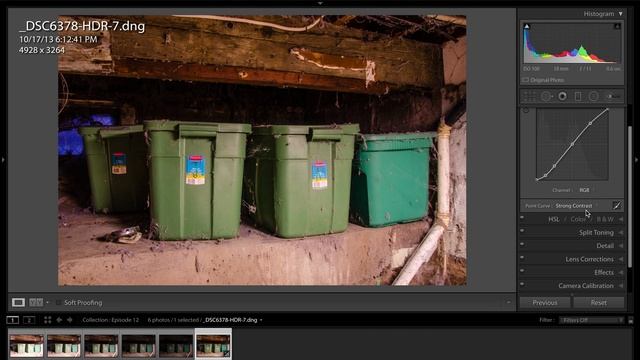Toggle HSL panel on/off switch

click(522, 218)
